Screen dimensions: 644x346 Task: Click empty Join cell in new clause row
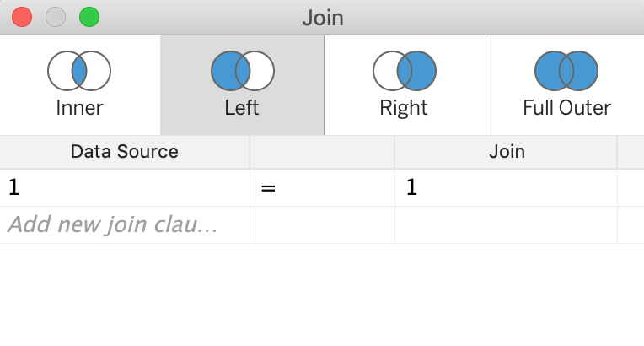point(506,225)
